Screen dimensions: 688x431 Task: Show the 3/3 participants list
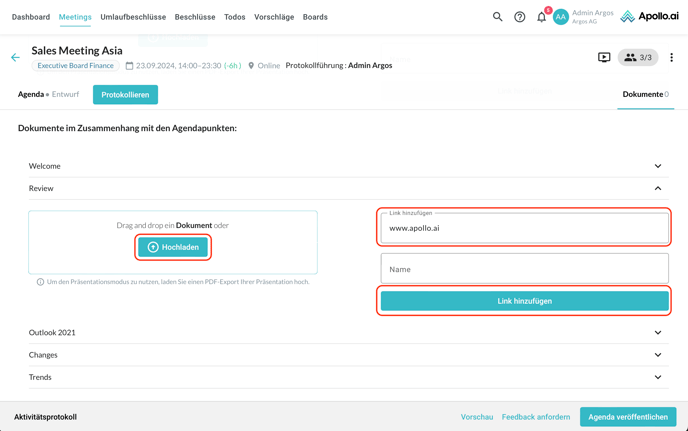coord(638,58)
